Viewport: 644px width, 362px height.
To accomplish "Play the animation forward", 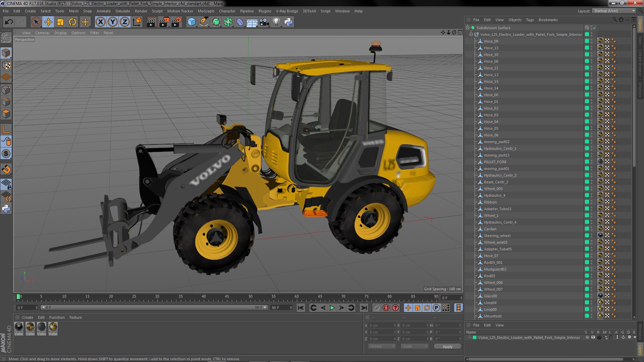I will [332, 308].
